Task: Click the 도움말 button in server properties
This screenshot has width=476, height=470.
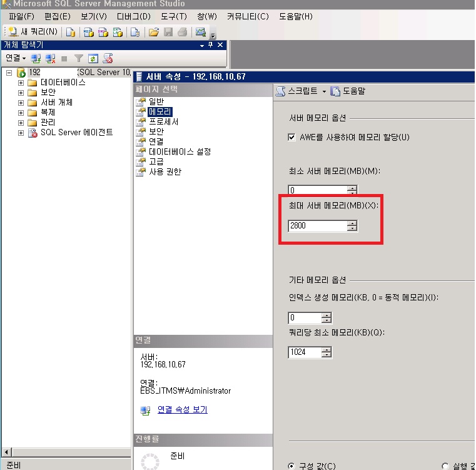Action: pyautogui.click(x=348, y=91)
